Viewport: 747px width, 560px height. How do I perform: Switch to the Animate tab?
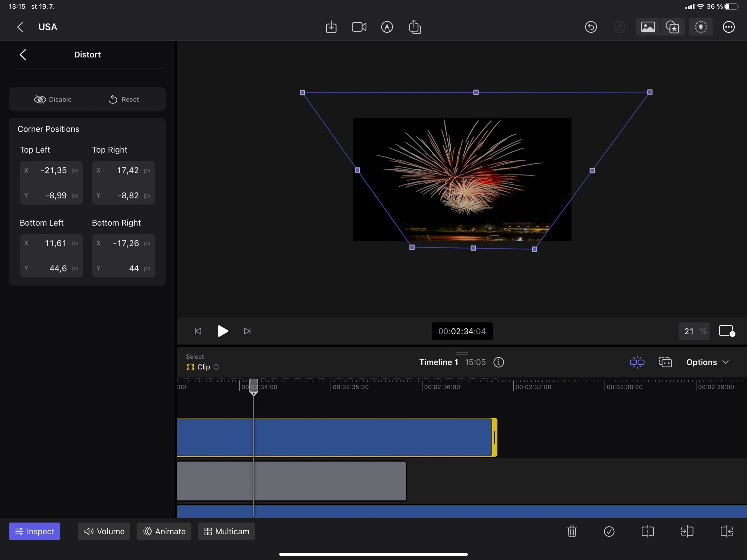point(164,531)
